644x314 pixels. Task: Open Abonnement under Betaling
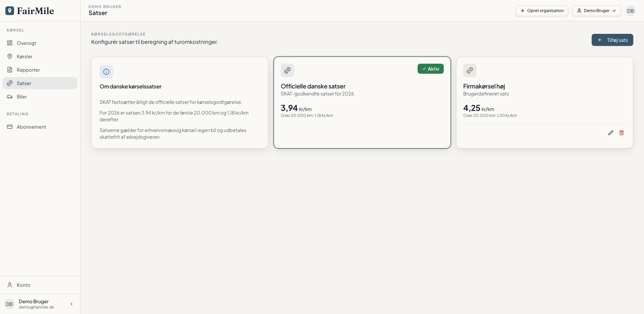click(40, 127)
